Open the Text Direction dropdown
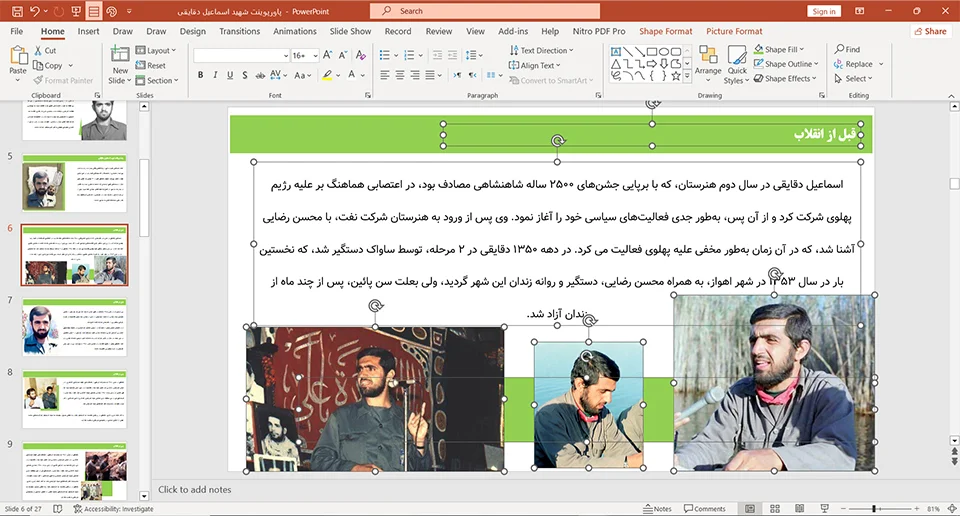 [x=541, y=51]
